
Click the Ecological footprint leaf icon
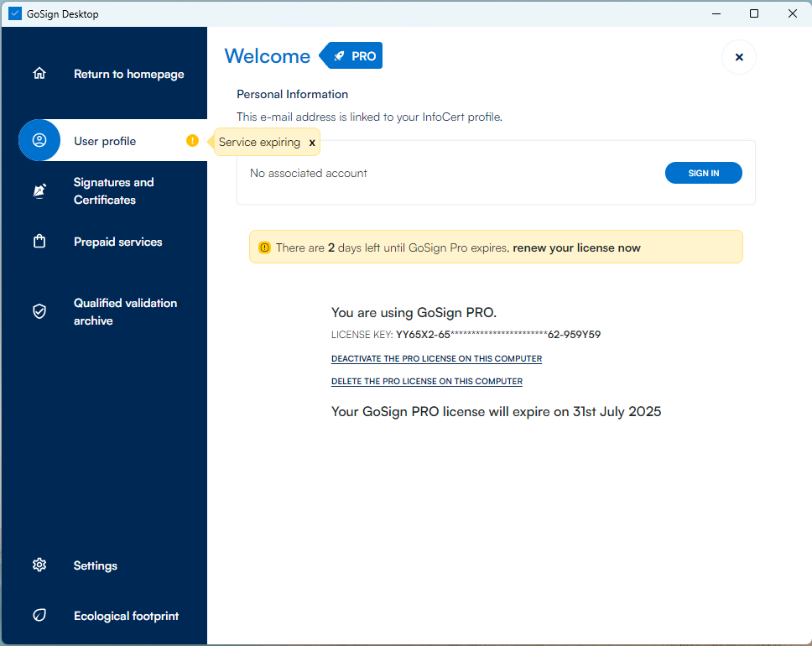pyautogui.click(x=39, y=616)
